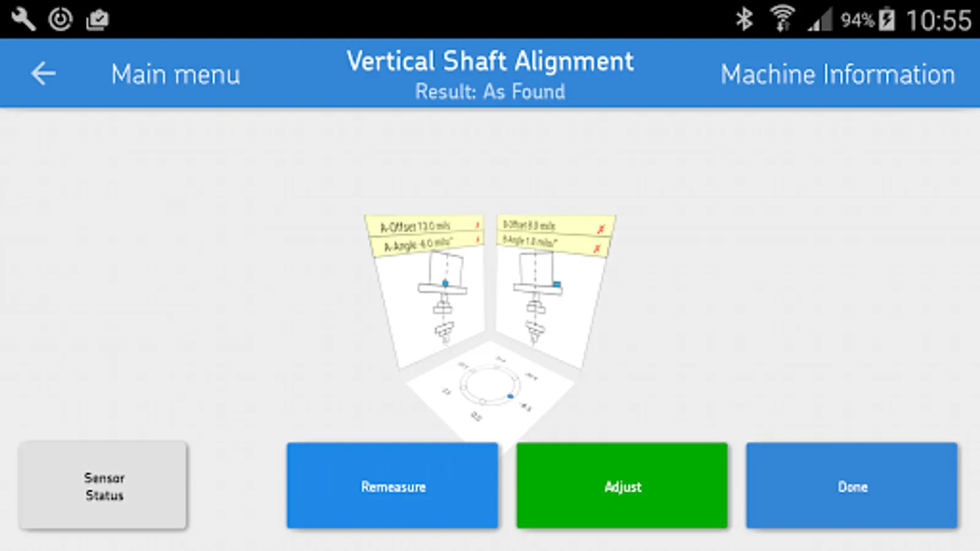Tap the Done button

[852, 485]
